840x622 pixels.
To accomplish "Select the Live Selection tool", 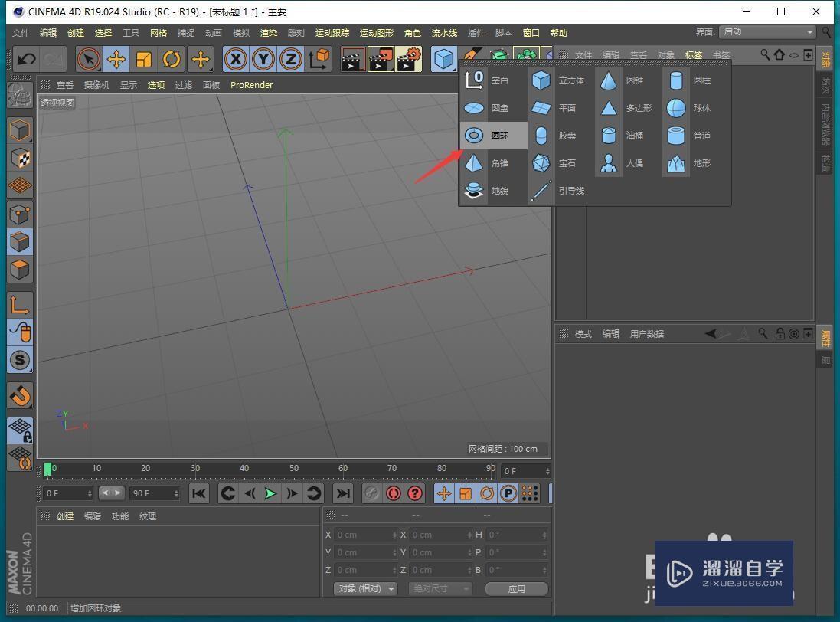I will 88,59.
